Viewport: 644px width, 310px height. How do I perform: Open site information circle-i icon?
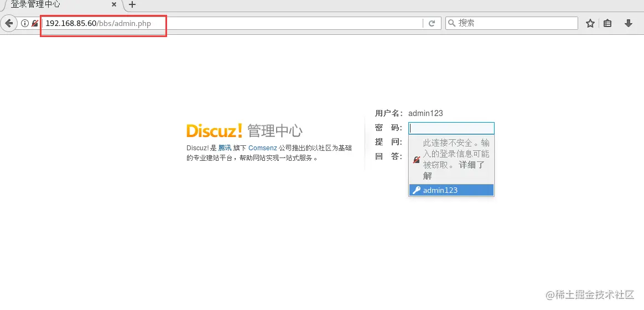tap(25, 23)
